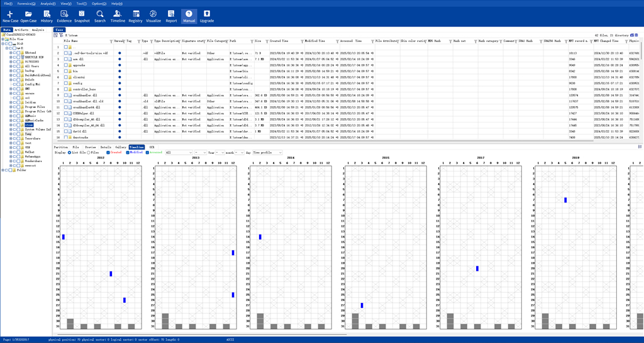Switch to the Gallery tab
This screenshot has width=644, height=343.
121,146
